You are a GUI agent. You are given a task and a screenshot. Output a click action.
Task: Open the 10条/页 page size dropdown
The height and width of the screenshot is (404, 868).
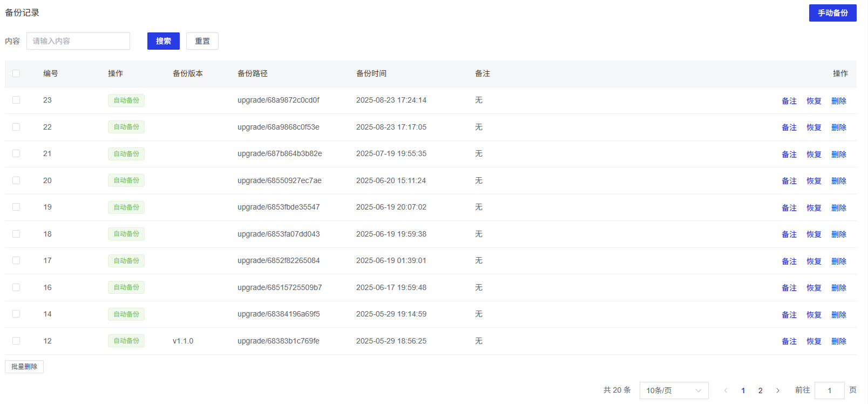point(673,390)
